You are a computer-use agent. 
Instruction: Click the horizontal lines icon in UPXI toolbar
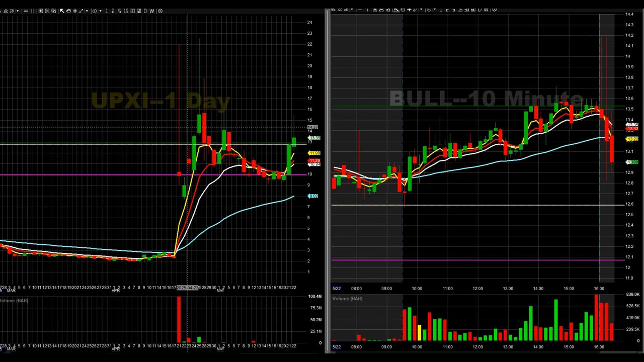click(x=26, y=11)
